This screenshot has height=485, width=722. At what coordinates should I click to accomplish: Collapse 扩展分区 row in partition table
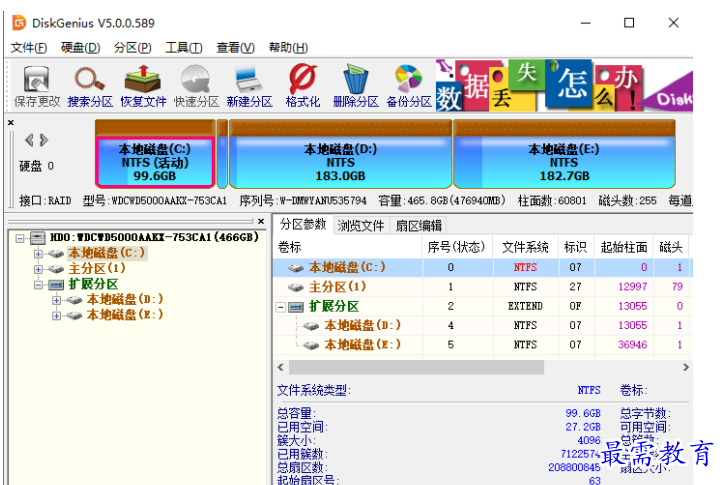pos(282,306)
